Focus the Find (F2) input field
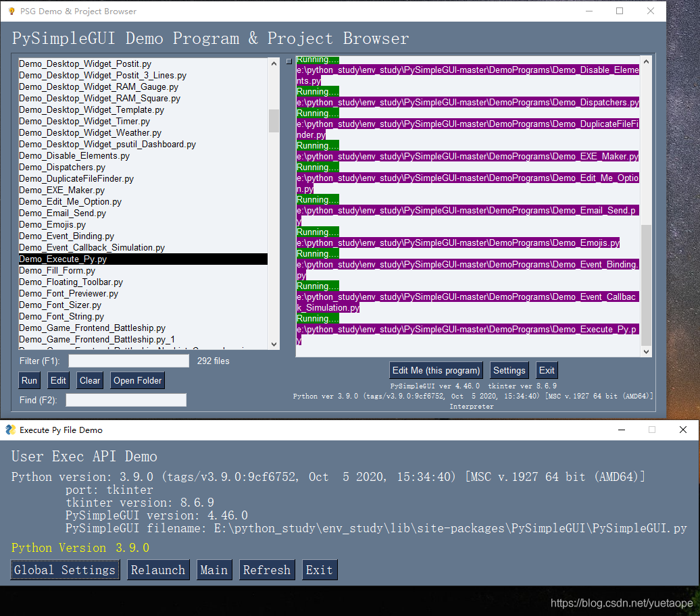 [x=126, y=400]
